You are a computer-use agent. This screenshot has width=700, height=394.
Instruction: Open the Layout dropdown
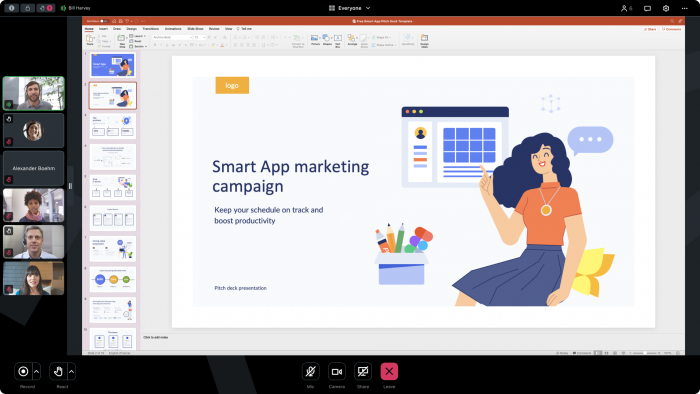click(x=138, y=36)
